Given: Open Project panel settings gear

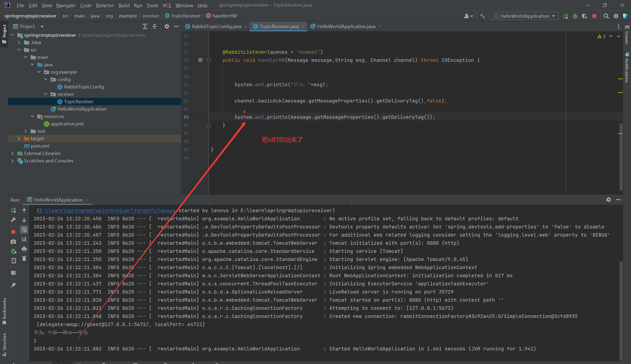Looking at the screenshot, I should click(x=167, y=27).
